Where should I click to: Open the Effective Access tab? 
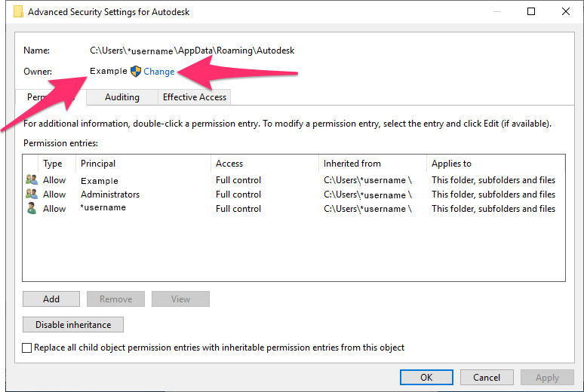[194, 97]
